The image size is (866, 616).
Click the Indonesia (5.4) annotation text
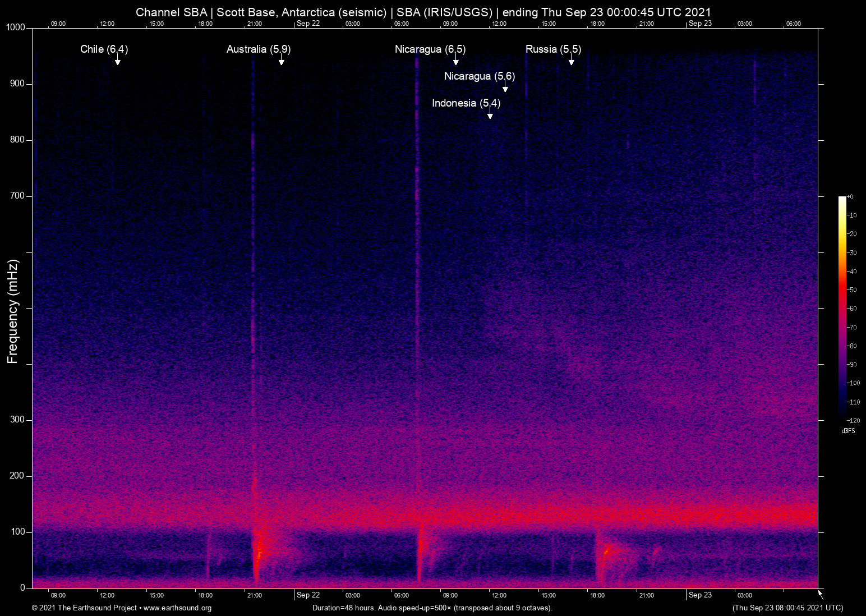[x=466, y=103]
